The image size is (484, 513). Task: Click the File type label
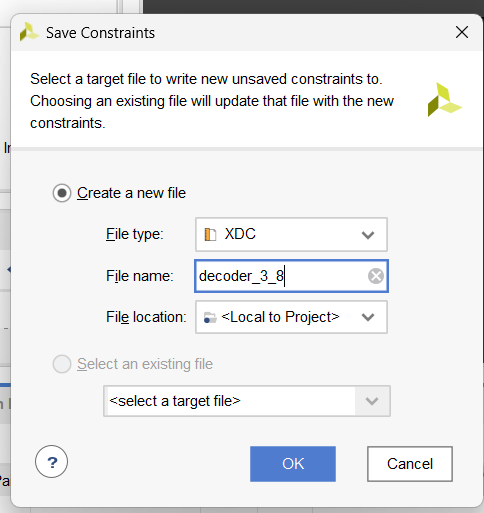coord(135,234)
